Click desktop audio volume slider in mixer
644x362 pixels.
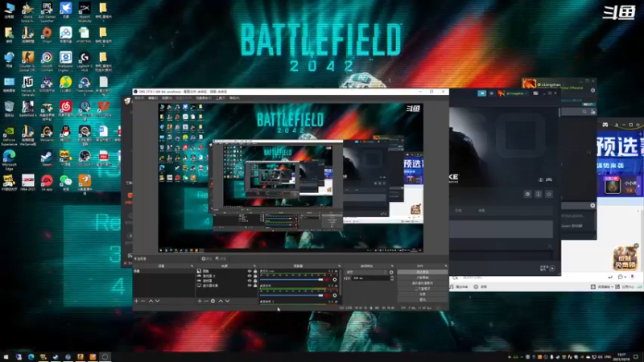(x=291, y=295)
